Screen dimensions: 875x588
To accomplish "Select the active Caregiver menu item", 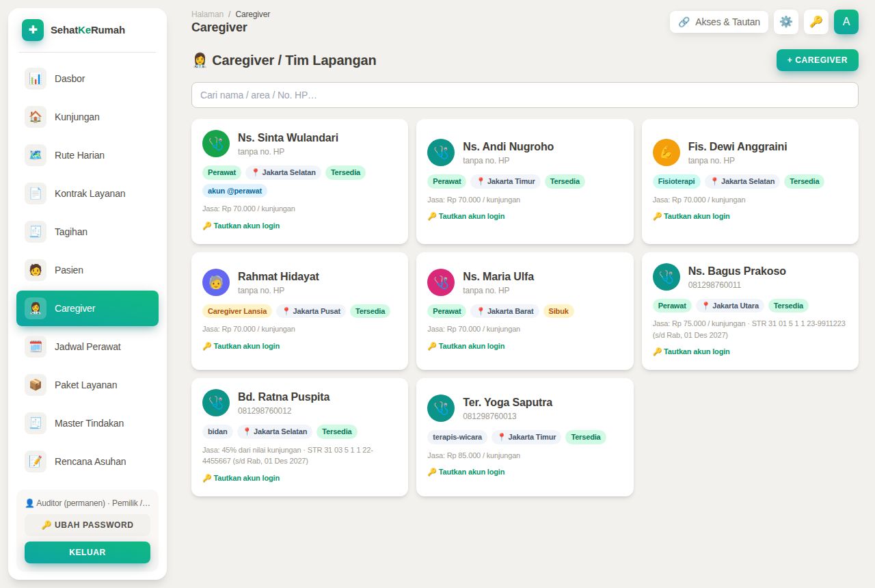I will [87, 308].
